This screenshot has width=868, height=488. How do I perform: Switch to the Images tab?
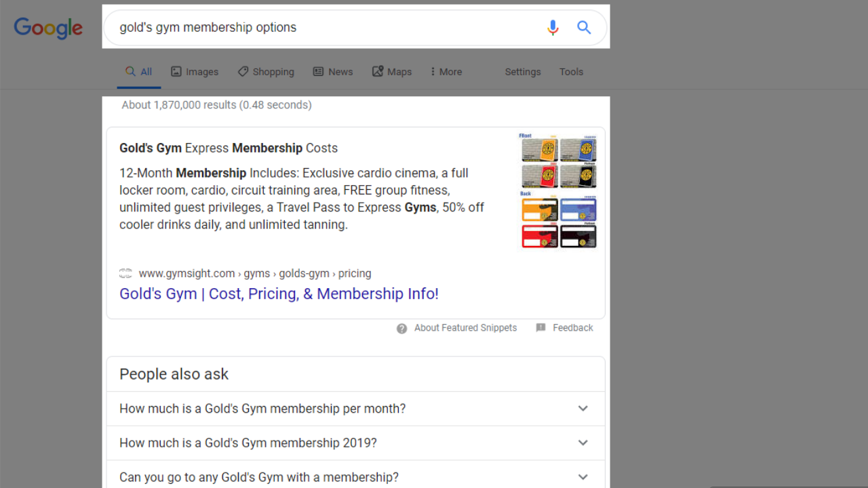(195, 72)
